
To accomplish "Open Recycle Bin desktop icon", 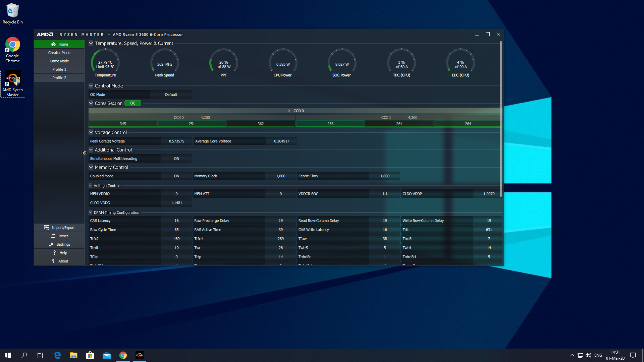I will [x=13, y=14].
